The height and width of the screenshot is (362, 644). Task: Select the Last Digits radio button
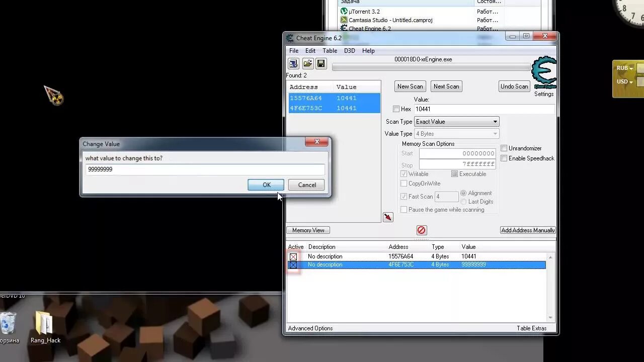click(x=463, y=202)
